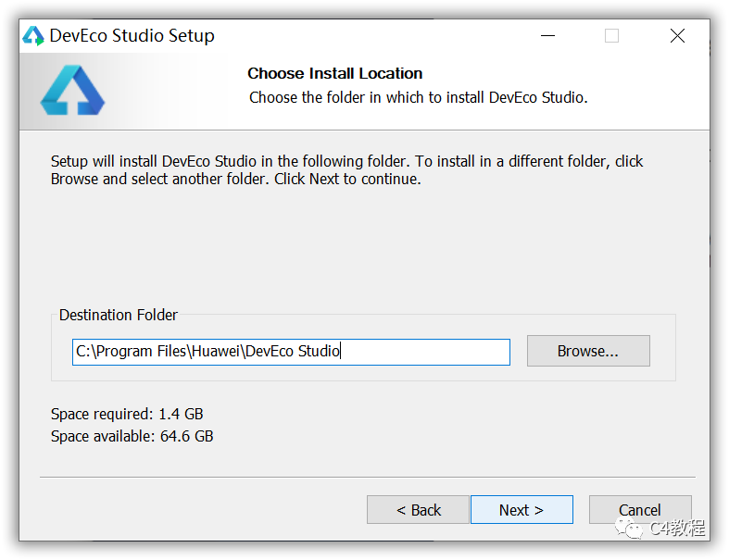The height and width of the screenshot is (560, 729).
Task: Click the large DevEco logo in header
Action: click(x=72, y=90)
